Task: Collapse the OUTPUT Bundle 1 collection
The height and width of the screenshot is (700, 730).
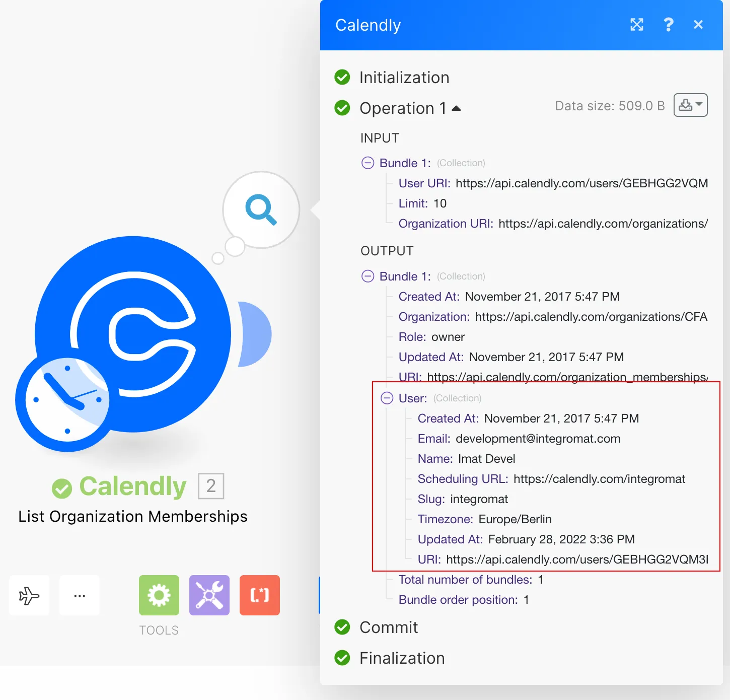Action: pyautogui.click(x=368, y=276)
